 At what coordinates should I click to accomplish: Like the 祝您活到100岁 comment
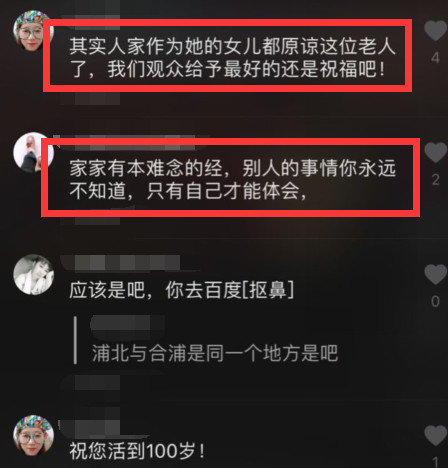[x=435, y=435]
